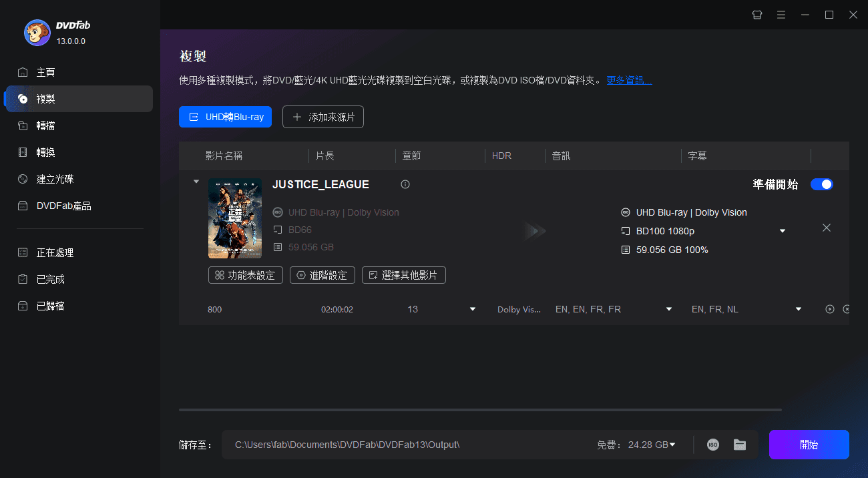Image resolution: width=868 pixels, height=478 pixels.
Task: Click the 開始 start button
Action: [x=809, y=445]
